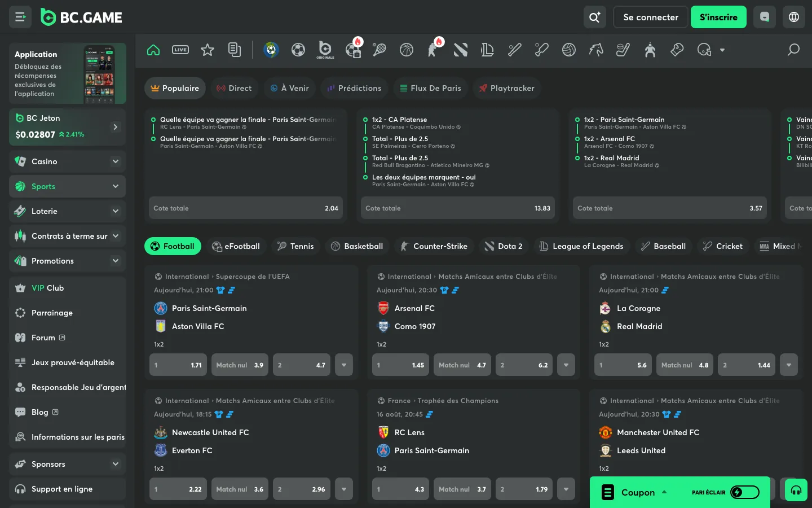Image resolution: width=812 pixels, height=508 pixels.
Task: Select the Basketball icon in sports bar
Action: pos(407,50)
